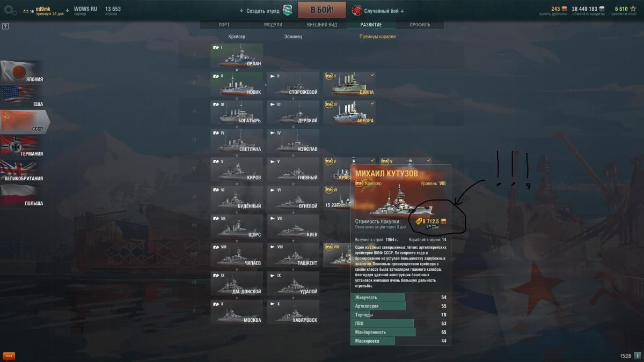Click the В БОЙ! button
This screenshot has width=644, height=362.
322,10
